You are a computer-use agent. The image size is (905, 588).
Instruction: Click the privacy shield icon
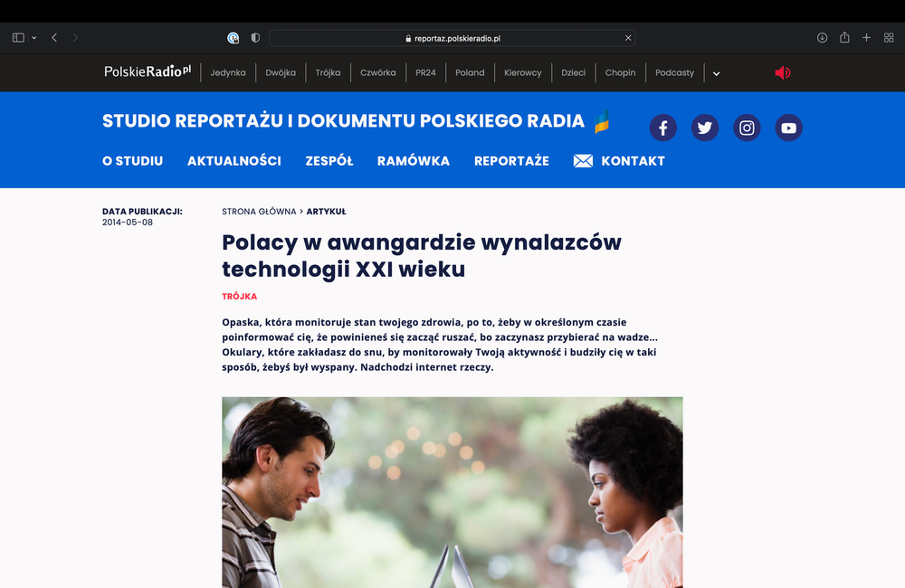coord(254,38)
